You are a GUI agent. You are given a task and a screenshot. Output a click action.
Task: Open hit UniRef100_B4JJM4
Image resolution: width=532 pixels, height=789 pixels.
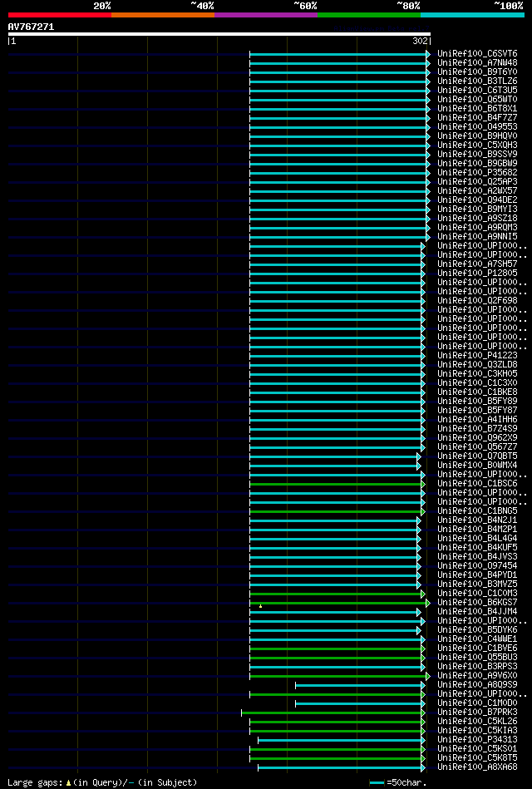click(477, 612)
